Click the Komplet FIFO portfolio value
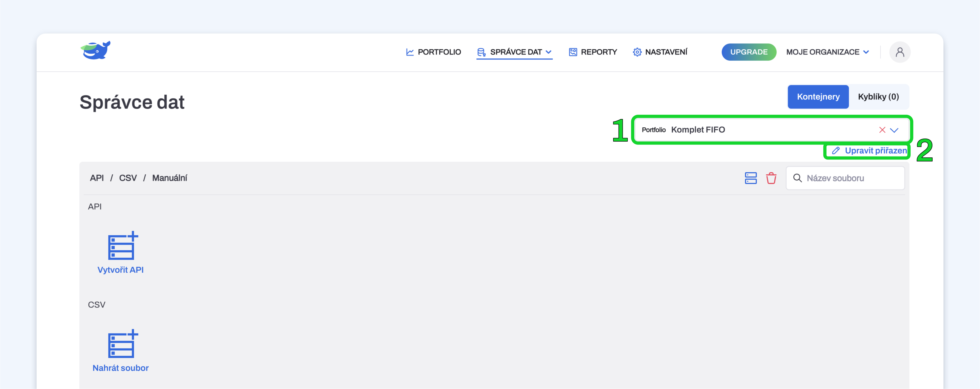 click(698, 129)
